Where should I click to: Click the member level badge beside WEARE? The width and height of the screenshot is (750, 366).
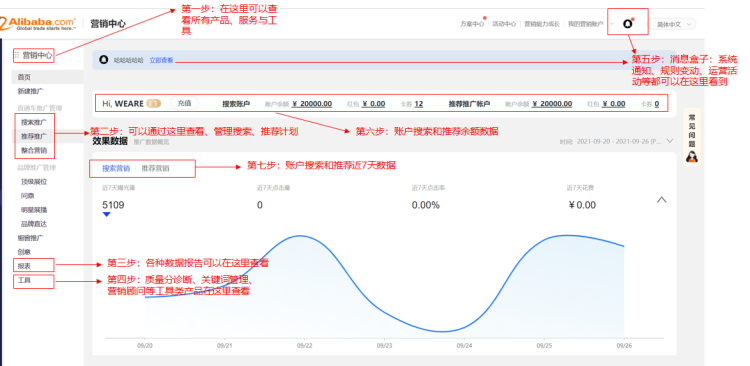153,104
